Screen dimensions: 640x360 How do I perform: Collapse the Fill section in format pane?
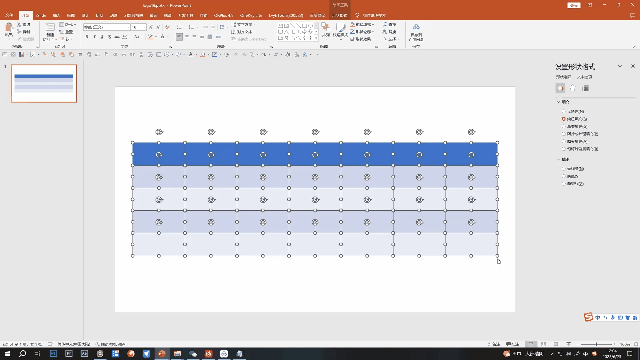tap(558, 102)
